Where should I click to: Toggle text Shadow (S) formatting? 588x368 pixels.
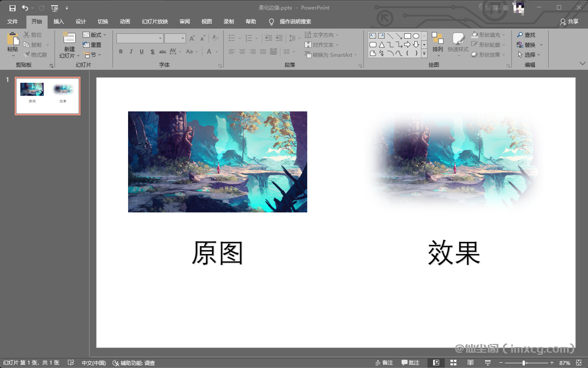152,52
